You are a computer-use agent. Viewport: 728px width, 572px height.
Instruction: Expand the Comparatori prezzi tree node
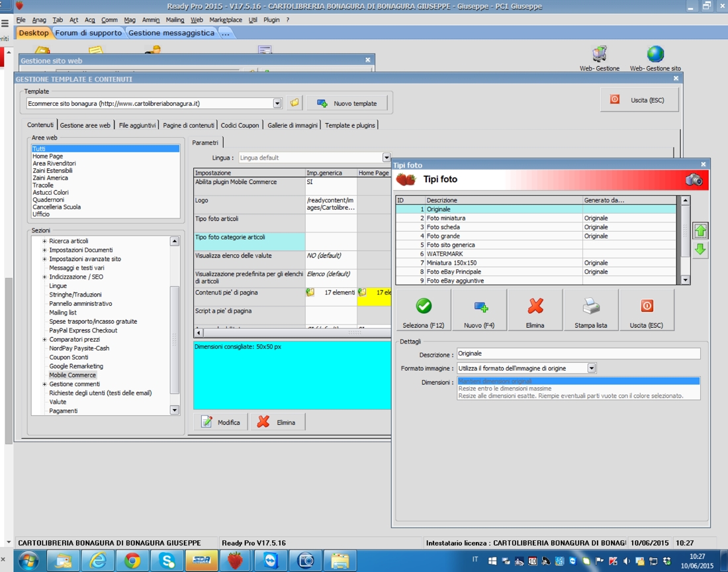click(44, 340)
